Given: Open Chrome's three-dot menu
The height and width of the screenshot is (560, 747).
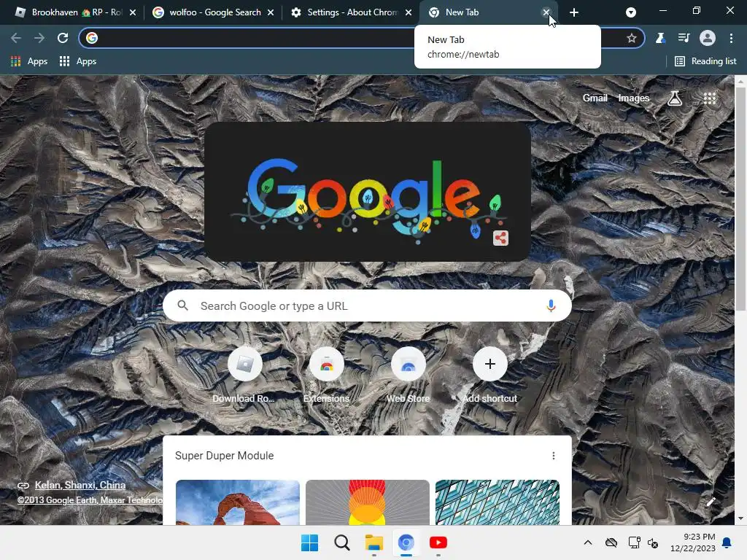Looking at the screenshot, I should point(731,38).
